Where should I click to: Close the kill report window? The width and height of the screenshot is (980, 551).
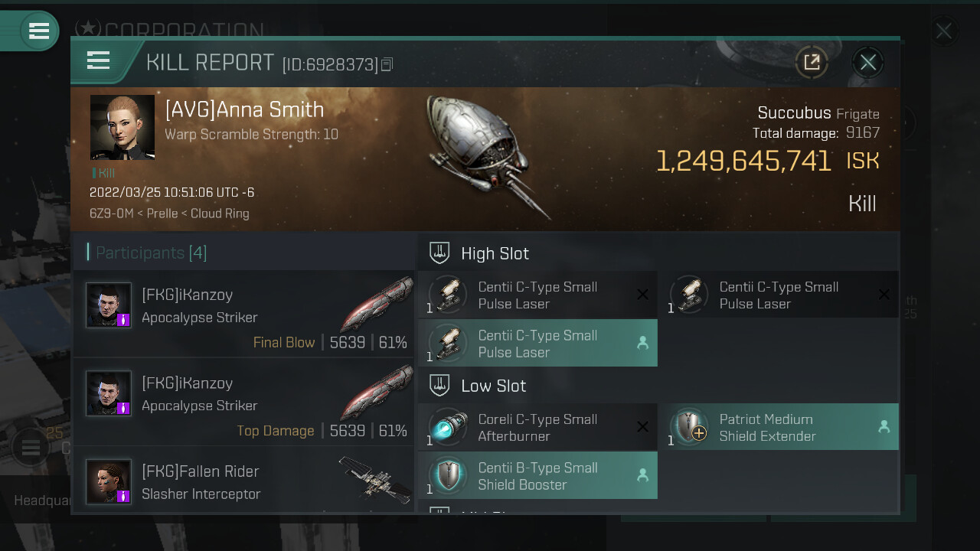[x=867, y=62]
